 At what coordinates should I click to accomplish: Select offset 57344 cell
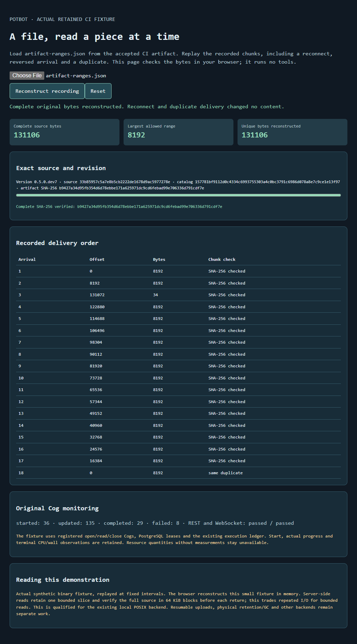96,402
